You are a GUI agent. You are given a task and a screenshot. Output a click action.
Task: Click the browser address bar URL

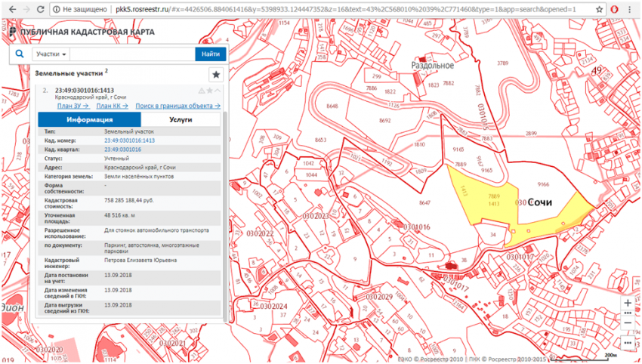click(x=346, y=9)
